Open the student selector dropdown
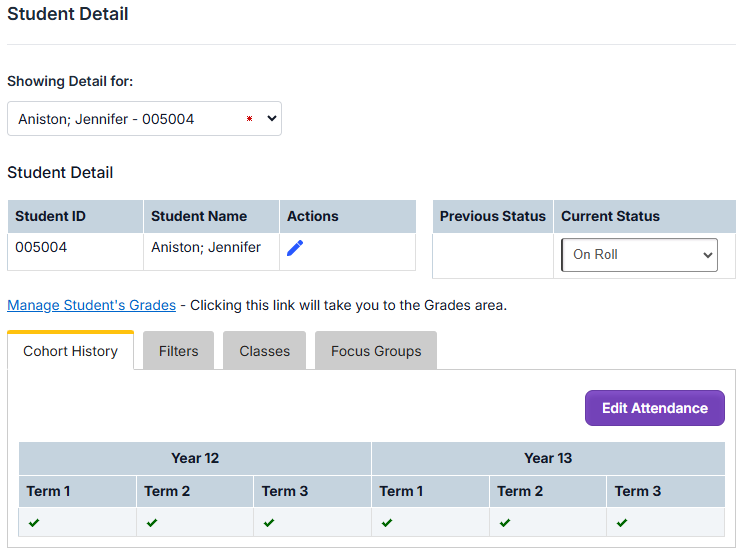 click(144, 119)
